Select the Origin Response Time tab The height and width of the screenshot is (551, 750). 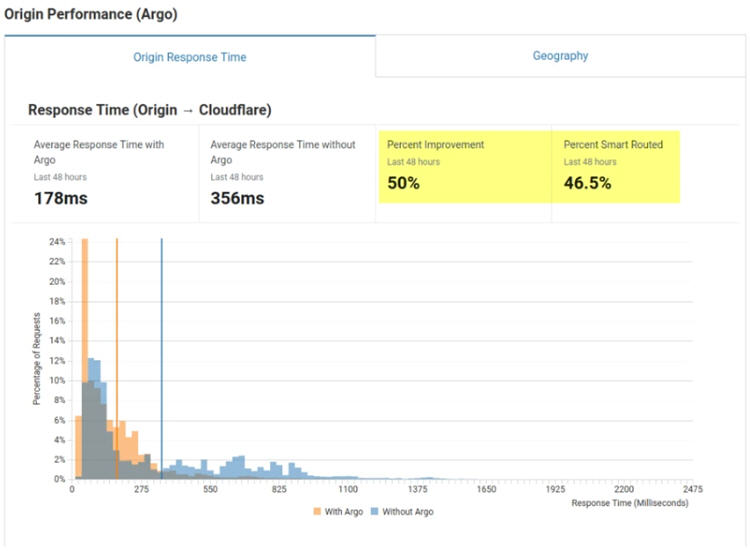[x=190, y=57]
